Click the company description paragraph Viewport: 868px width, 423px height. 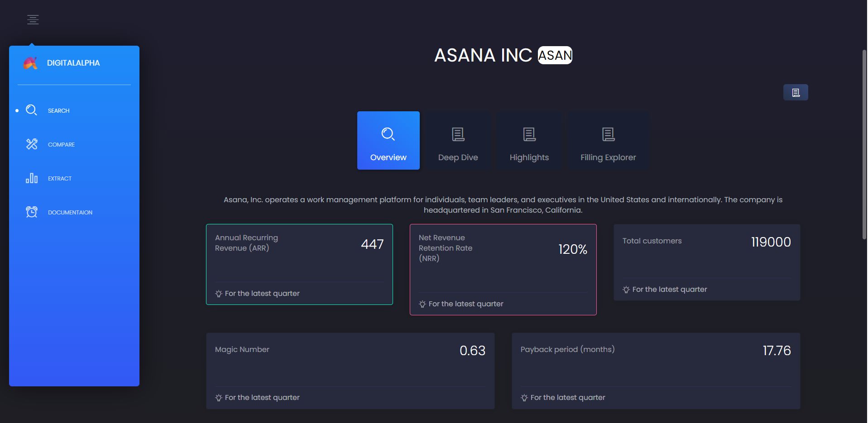[x=503, y=205]
